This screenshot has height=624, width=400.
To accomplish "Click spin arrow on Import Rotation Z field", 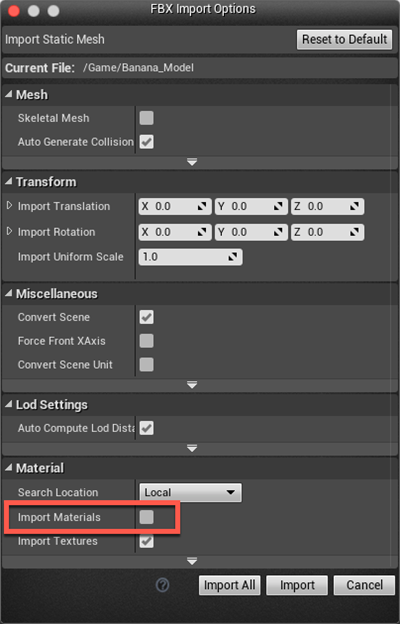I will coord(354,232).
